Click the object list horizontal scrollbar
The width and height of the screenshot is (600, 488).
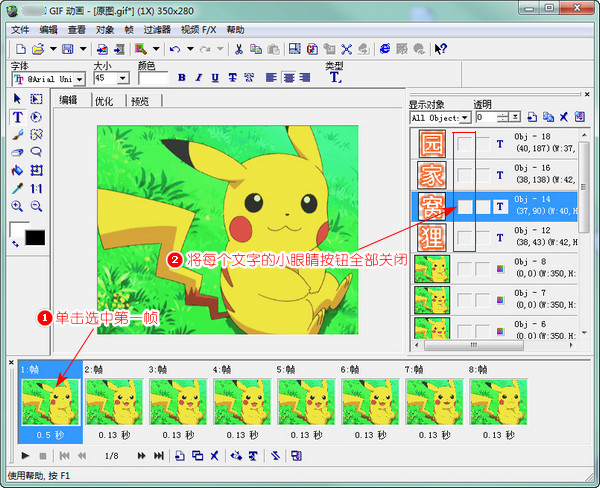click(474, 345)
